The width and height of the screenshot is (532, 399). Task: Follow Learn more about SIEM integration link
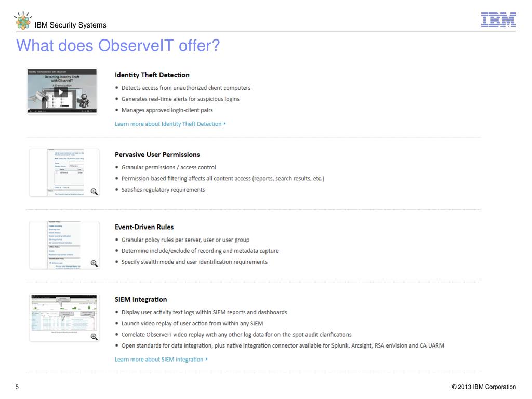click(x=161, y=360)
